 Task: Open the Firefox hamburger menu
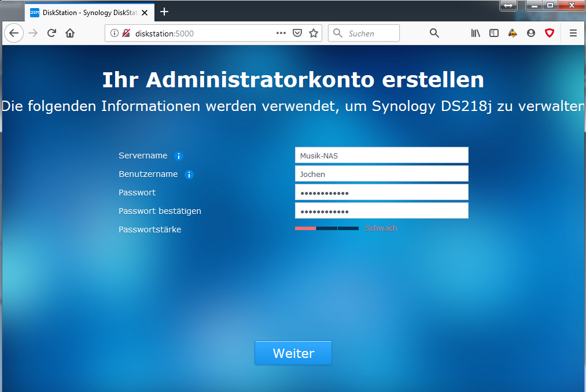(573, 34)
